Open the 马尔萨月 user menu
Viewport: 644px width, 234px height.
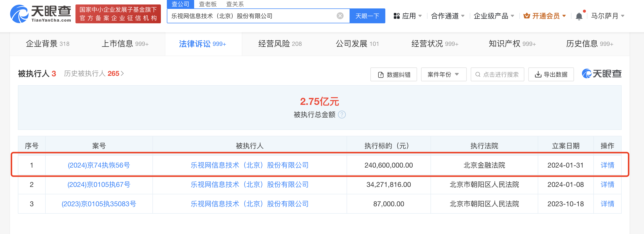click(607, 16)
